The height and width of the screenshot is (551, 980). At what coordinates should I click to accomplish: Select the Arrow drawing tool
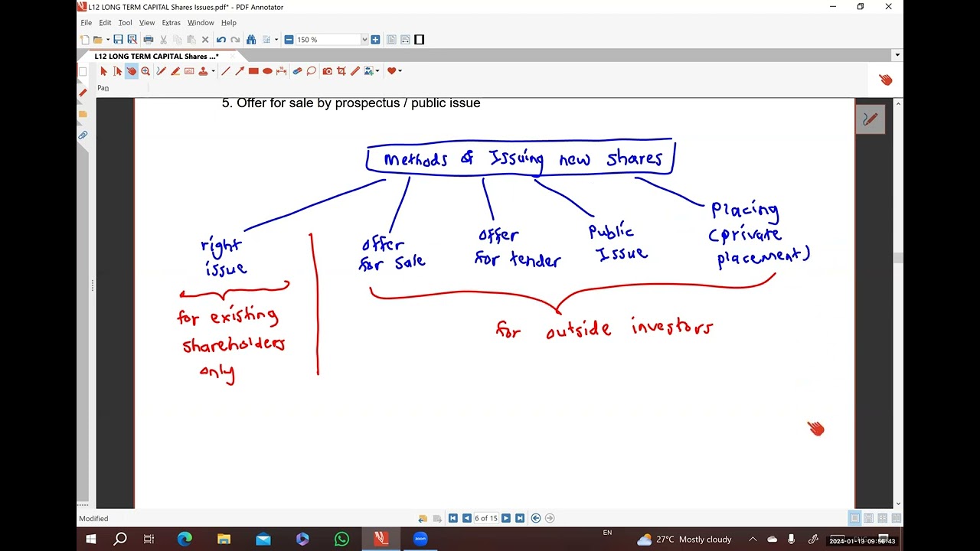(x=240, y=71)
